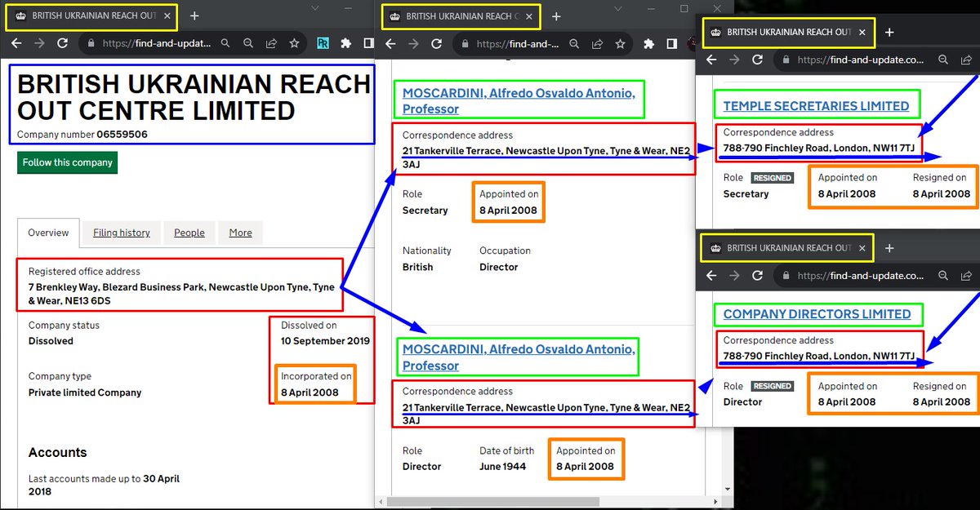Viewport: 980px width, 510px height.
Task: Click the Accounts heading
Action: click(x=57, y=452)
